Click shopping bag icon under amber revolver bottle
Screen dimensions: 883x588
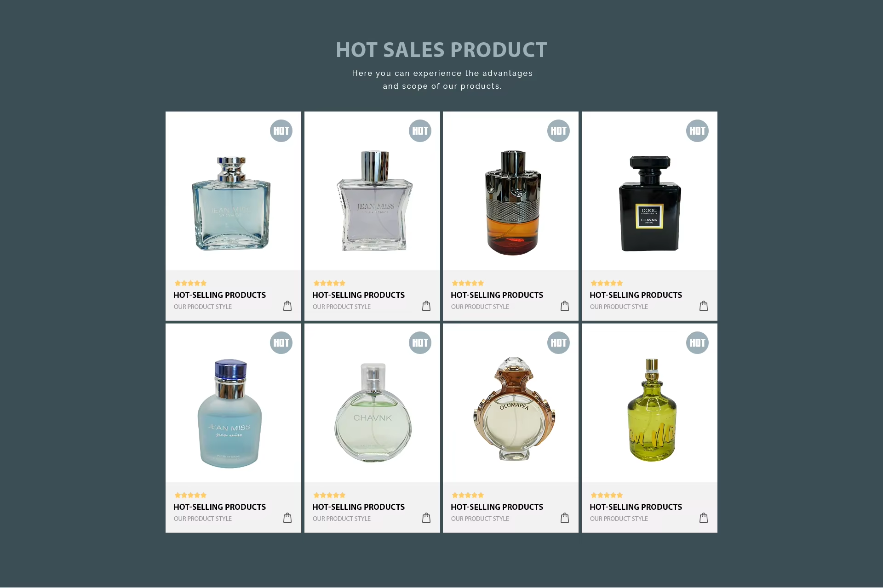point(565,306)
